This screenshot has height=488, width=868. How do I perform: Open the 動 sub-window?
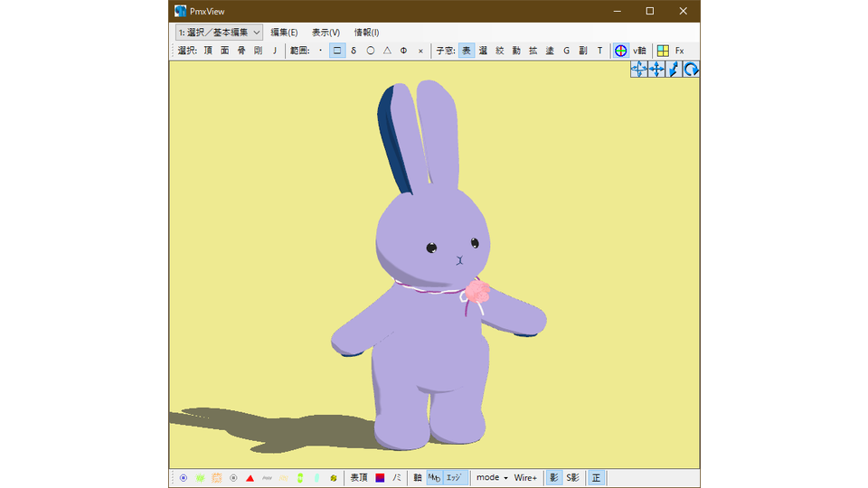tap(516, 51)
